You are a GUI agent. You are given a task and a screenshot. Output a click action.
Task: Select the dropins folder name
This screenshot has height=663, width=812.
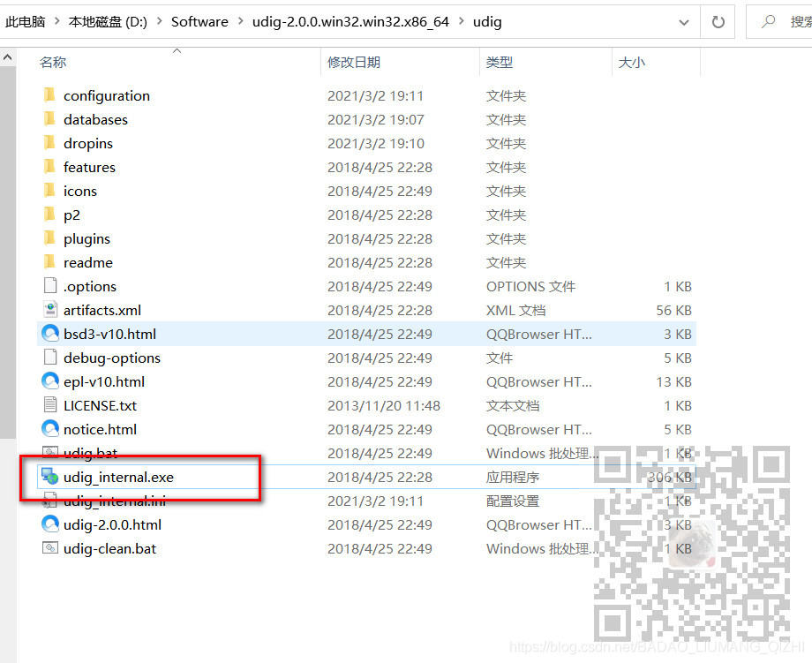pyautogui.click(x=88, y=144)
